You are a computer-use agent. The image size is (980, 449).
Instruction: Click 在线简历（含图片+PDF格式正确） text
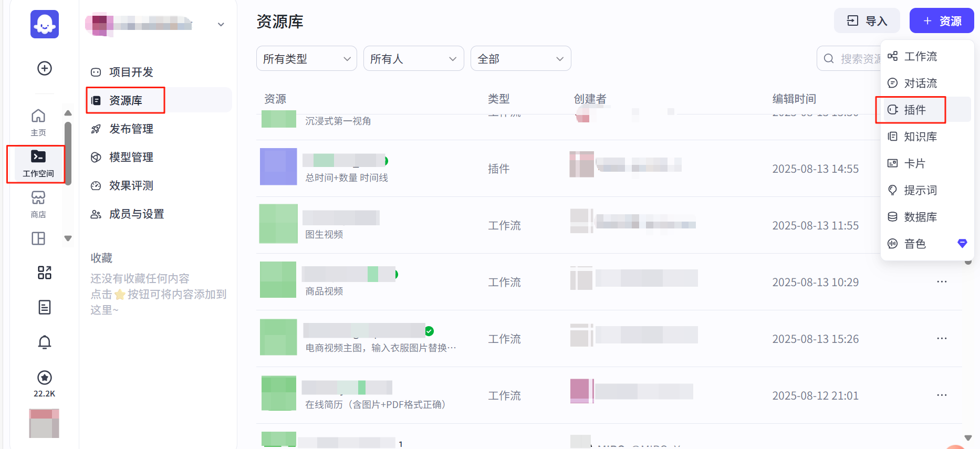pyautogui.click(x=376, y=405)
